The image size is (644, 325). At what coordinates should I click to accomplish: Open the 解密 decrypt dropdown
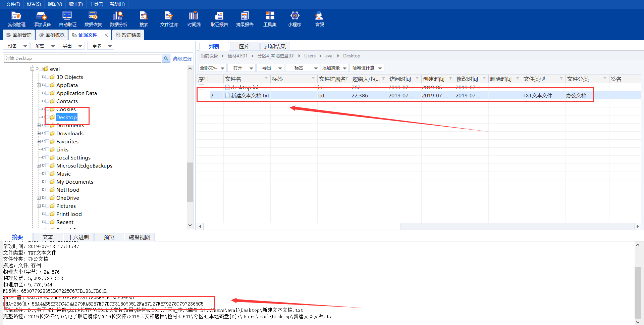44,46
